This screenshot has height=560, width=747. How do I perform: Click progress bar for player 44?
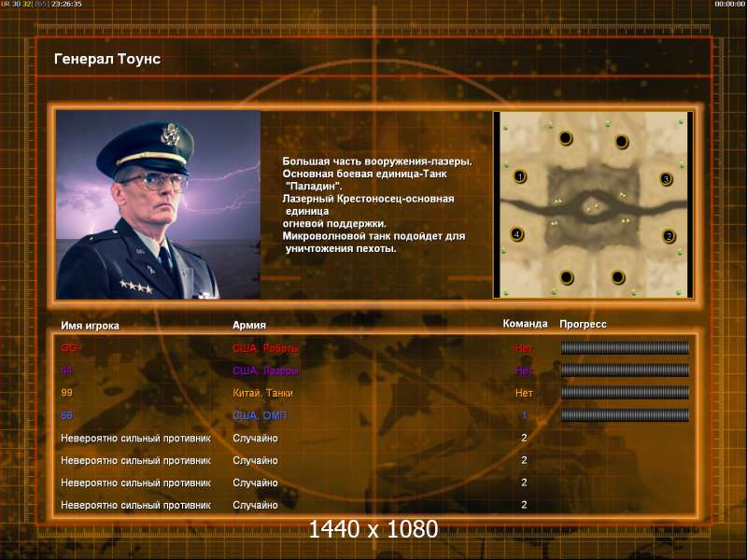pos(625,371)
